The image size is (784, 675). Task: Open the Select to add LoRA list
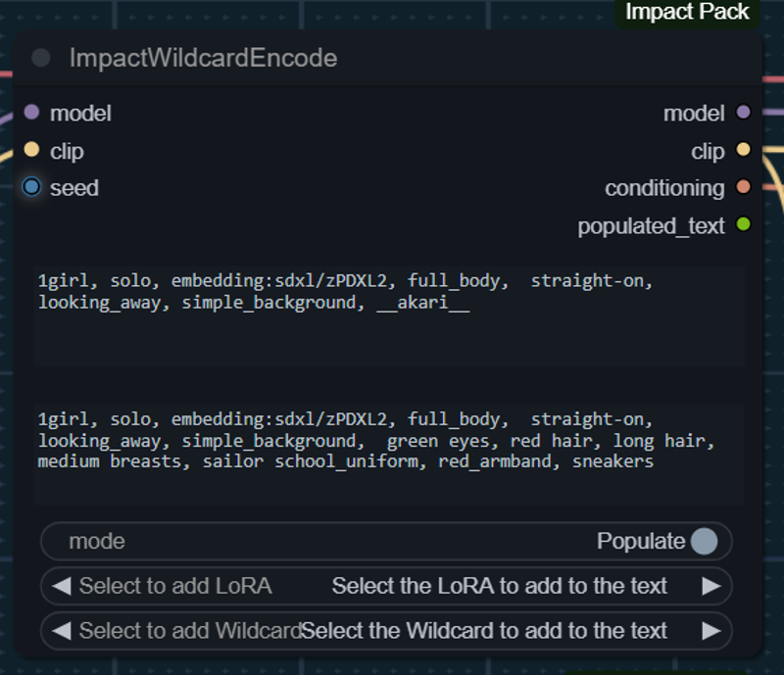[x=386, y=586]
